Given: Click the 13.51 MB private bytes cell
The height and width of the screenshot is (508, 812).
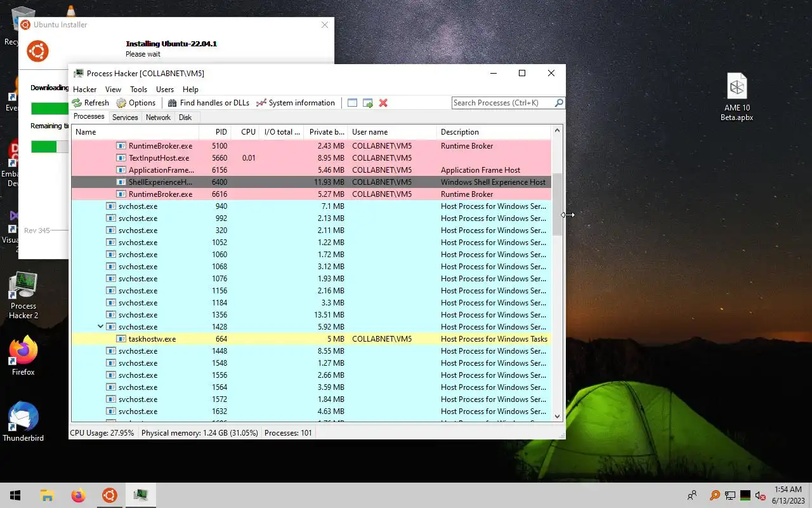Looking at the screenshot, I should click(x=329, y=315).
